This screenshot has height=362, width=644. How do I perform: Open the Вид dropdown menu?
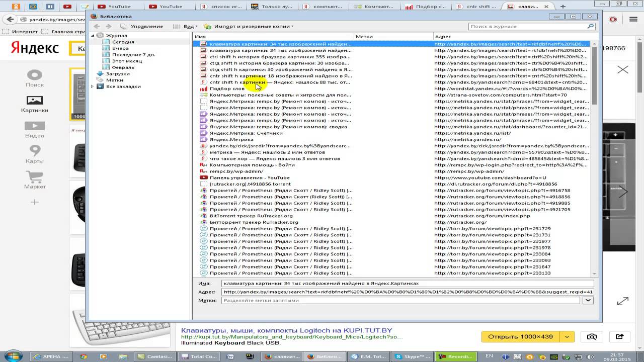tap(184, 26)
